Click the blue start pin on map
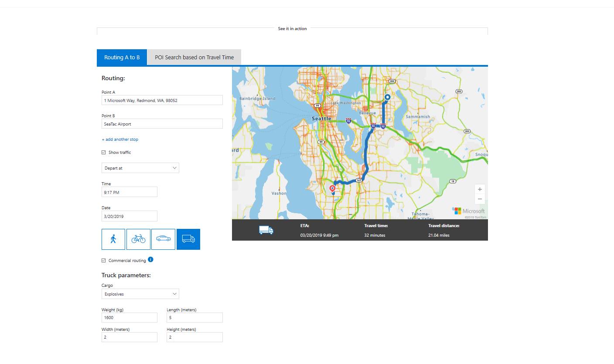The height and width of the screenshot is (364, 614). click(387, 97)
